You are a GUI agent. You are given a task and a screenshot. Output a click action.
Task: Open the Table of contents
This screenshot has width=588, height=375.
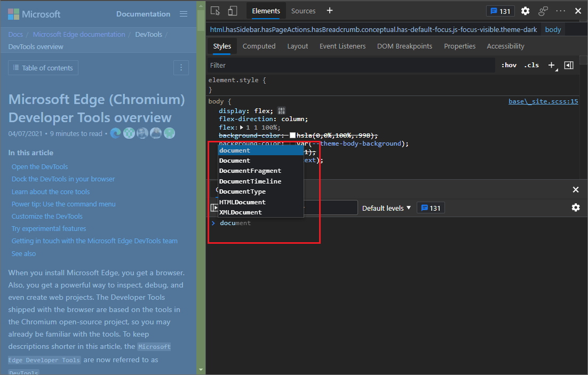[x=43, y=68]
